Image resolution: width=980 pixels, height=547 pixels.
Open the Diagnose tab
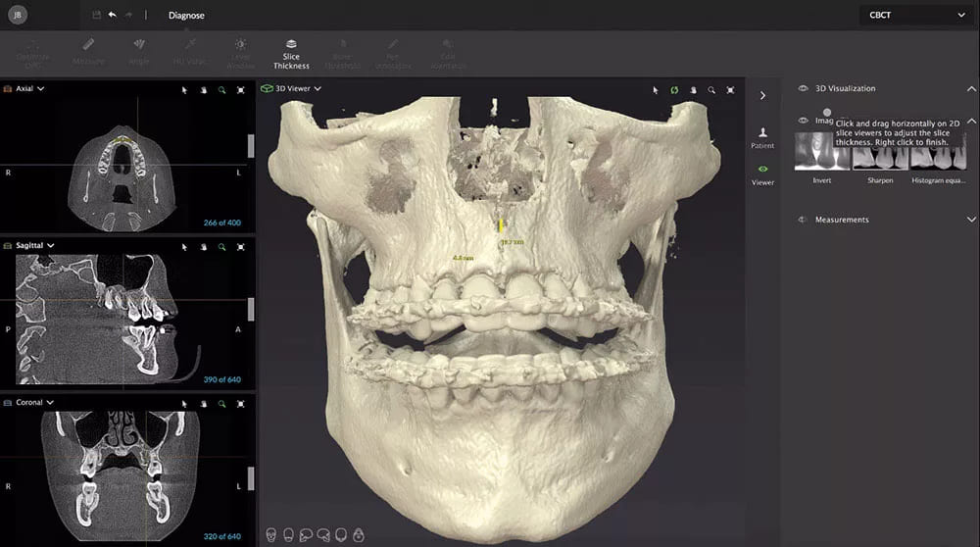186,16
